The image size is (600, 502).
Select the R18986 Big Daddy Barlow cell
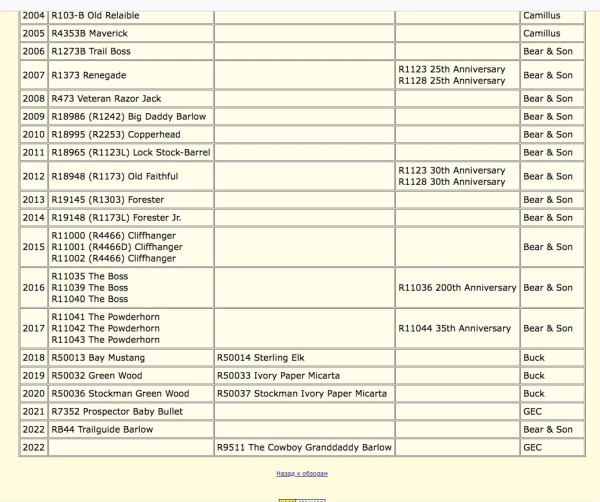pyautogui.click(x=131, y=117)
